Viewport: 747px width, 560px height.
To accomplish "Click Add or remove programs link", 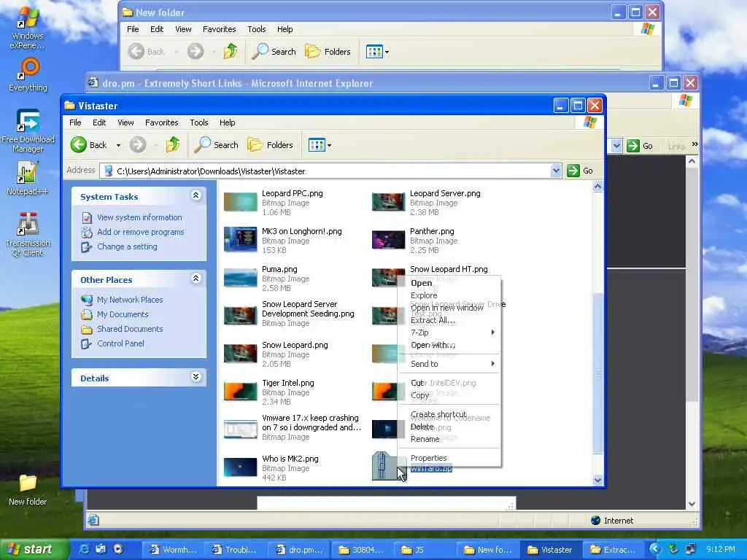I will click(141, 232).
